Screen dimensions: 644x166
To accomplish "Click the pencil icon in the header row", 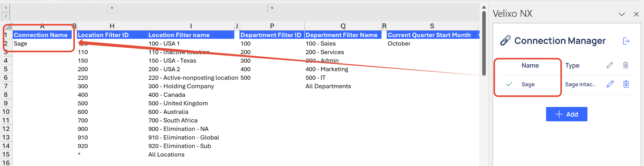I will [x=610, y=65].
